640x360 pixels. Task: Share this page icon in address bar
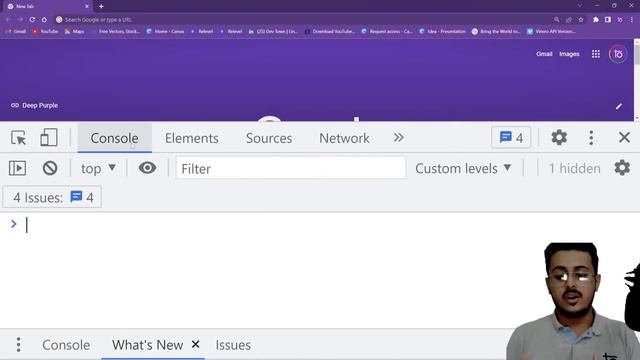569,20
